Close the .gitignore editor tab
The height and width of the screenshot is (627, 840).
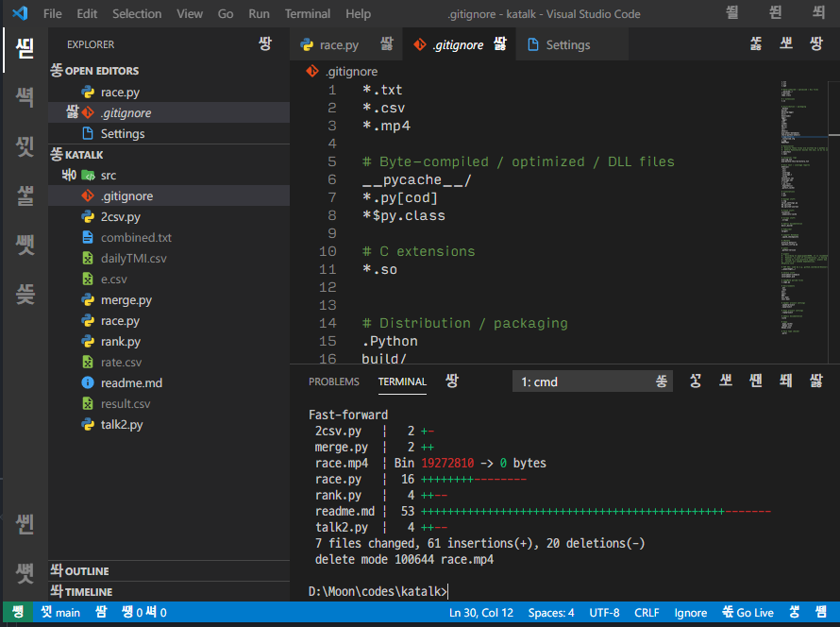pyautogui.click(x=500, y=44)
